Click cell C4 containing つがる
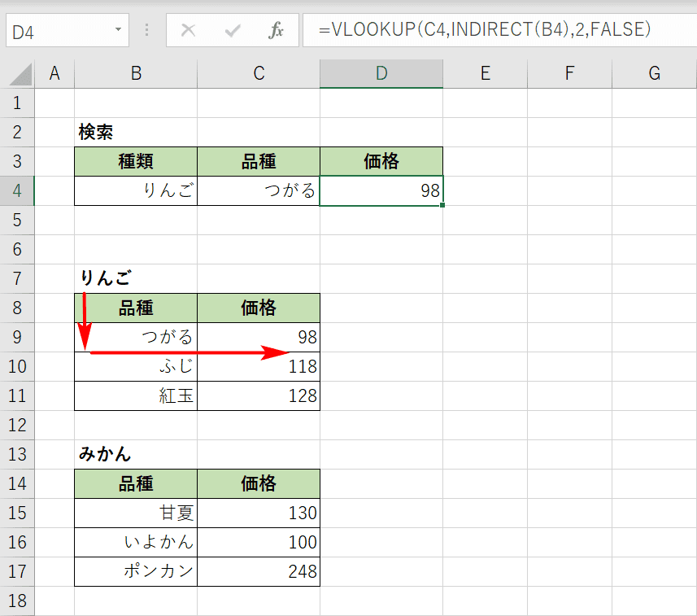The width and height of the screenshot is (697, 616). tap(259, 190)
